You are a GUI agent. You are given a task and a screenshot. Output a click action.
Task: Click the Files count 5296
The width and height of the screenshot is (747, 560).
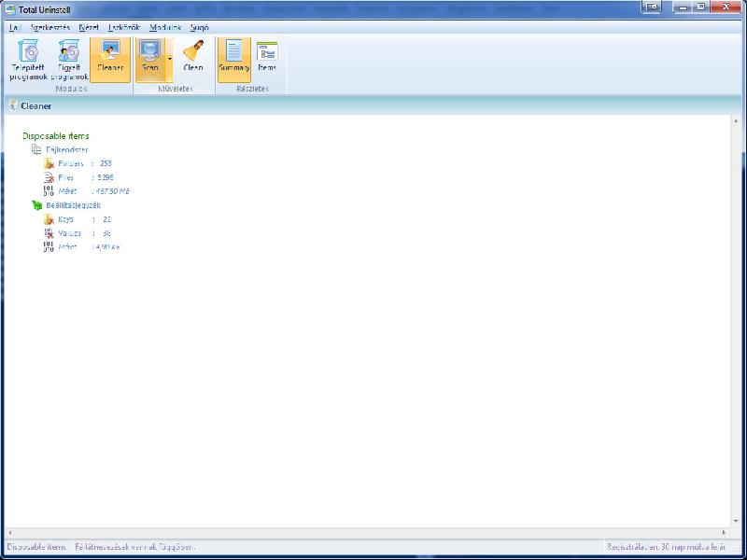106,177
